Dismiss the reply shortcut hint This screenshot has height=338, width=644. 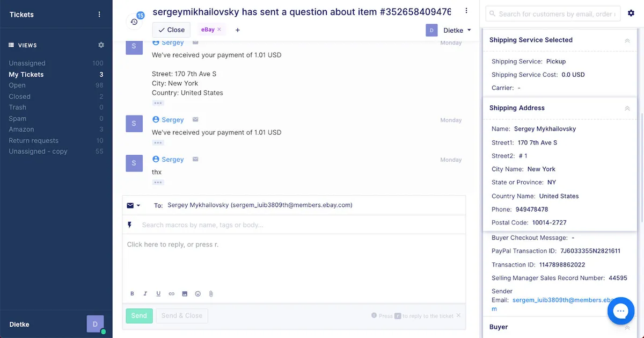pyautogui.click(x=458, y=315)
